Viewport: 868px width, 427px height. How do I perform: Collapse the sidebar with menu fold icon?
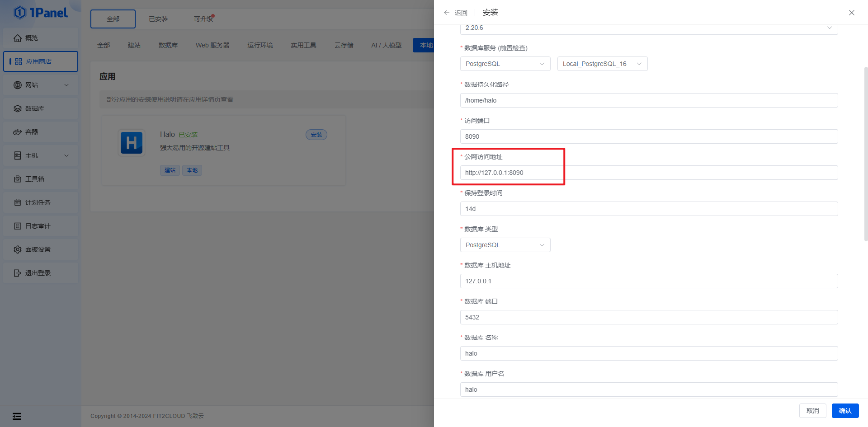[x=17, y=416]
